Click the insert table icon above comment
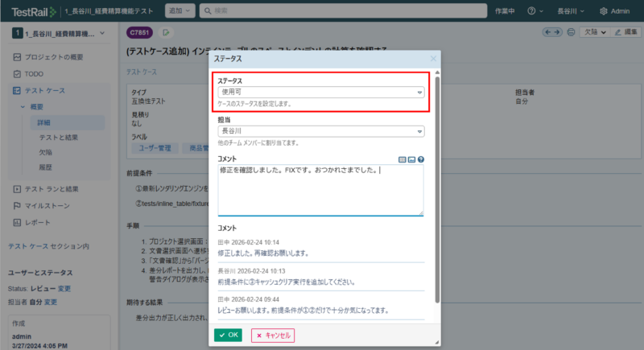This screenshot has width=644, height=350. (402, 159)
